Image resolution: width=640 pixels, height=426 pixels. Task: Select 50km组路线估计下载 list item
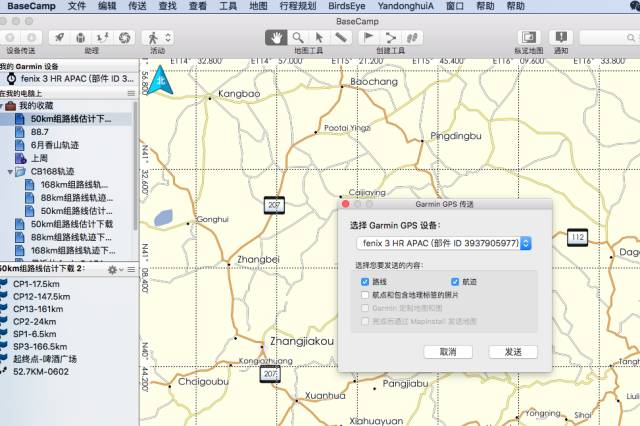(x=66, y=224)
